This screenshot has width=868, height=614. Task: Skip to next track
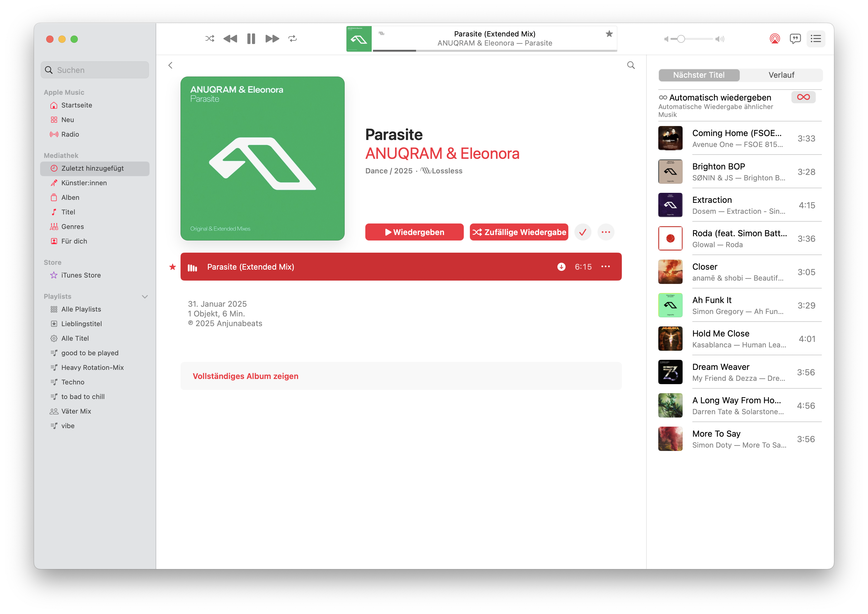pos(272,39)
